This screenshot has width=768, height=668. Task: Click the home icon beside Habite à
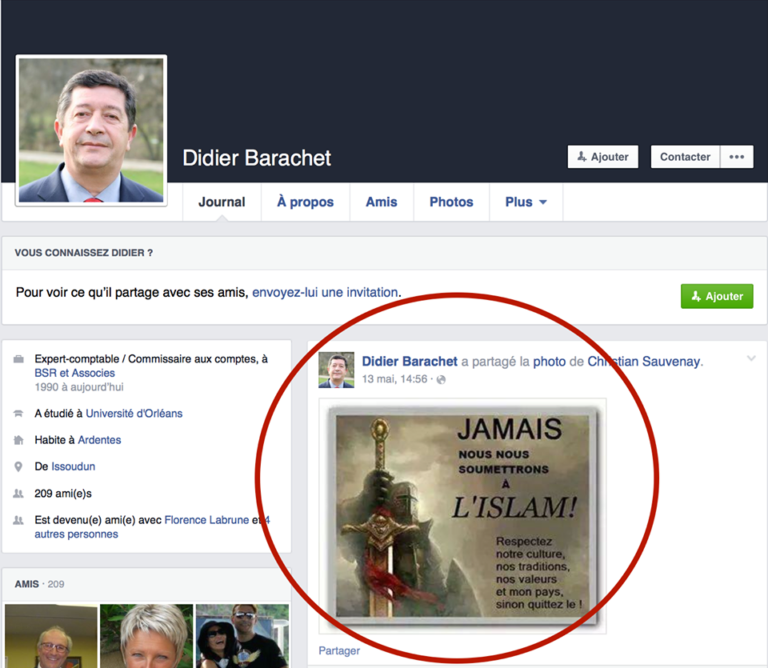[19, 440]
